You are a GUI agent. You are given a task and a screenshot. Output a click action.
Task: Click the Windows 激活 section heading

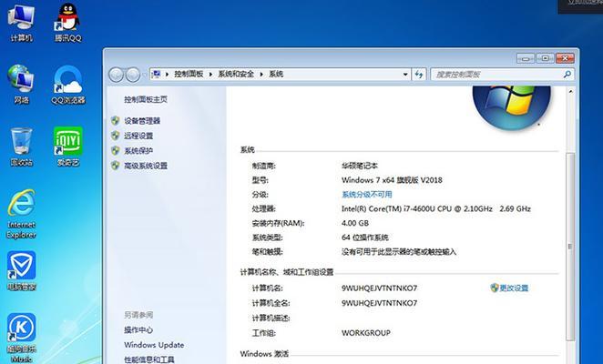(264, 354)
